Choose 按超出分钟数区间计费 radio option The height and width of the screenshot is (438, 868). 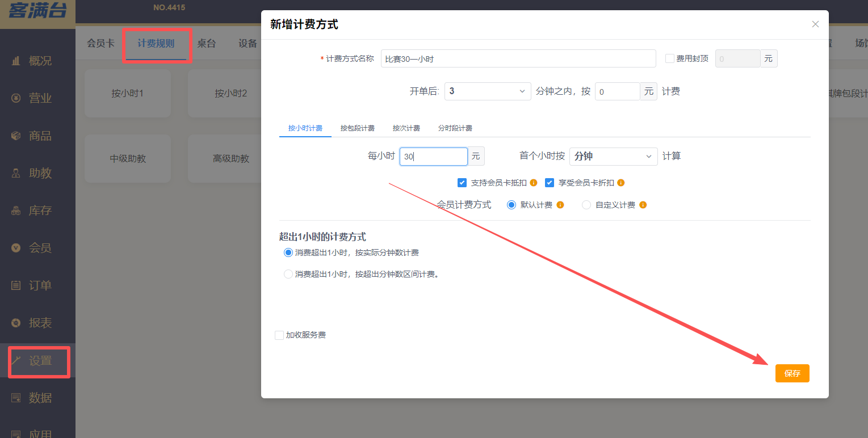pos(288,274)
